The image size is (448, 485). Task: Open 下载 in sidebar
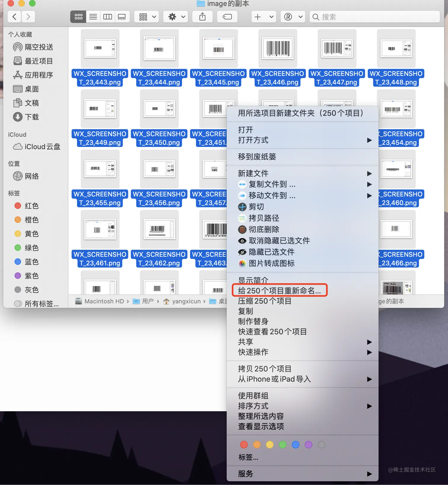coord(26,117)
